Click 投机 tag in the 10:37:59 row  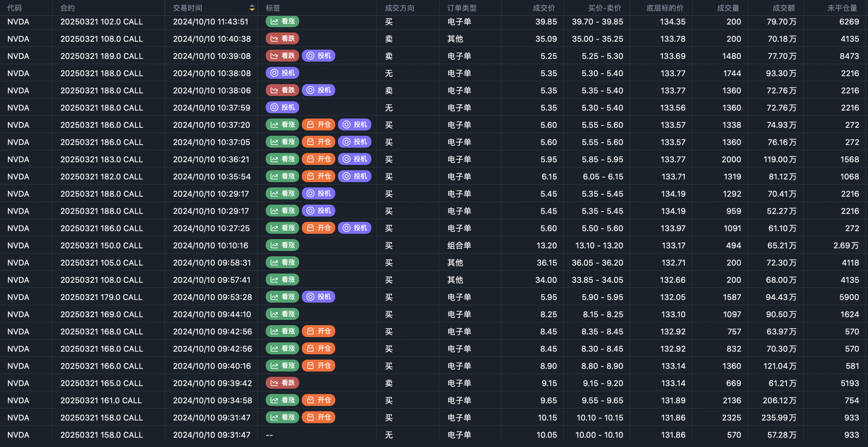282,108
